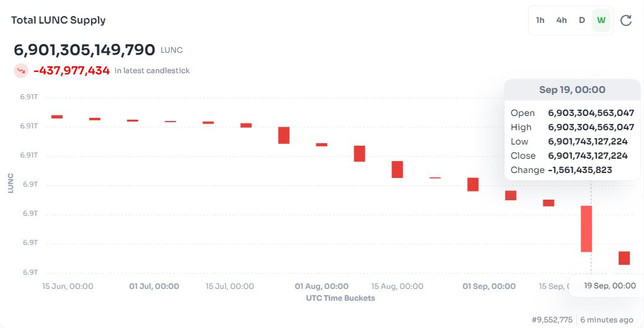Click the 19 Sep, 00:00 crosshair label
The image size is (644, 328).
coord(610,286)
